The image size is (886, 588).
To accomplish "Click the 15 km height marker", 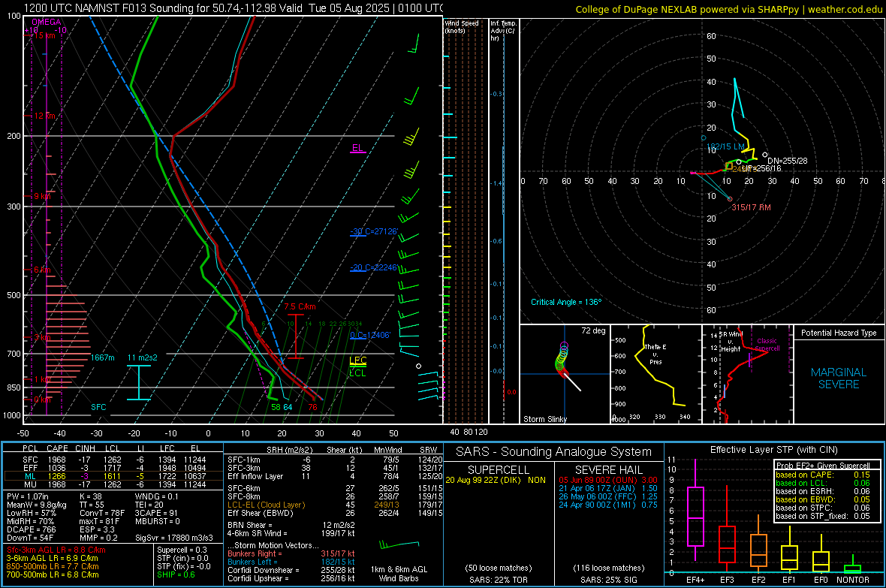I will point(44,35).
